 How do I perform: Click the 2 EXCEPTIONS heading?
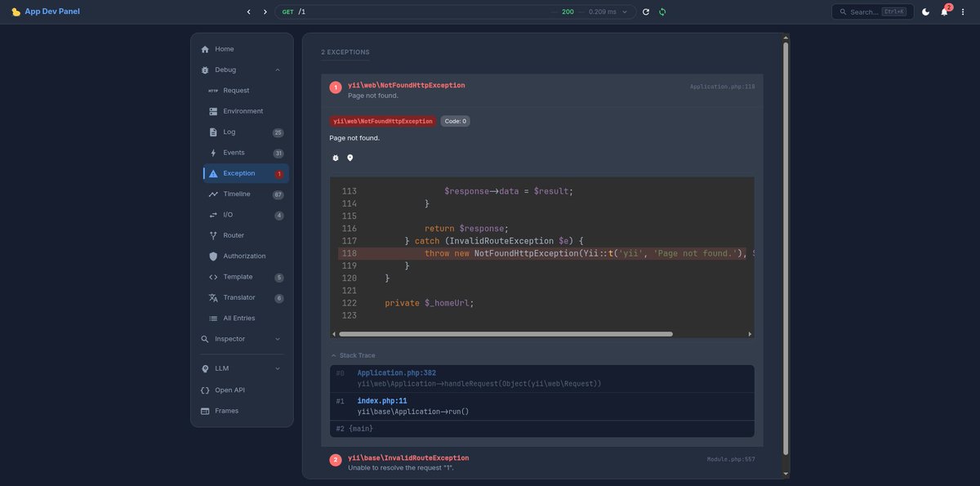[345, 51]
